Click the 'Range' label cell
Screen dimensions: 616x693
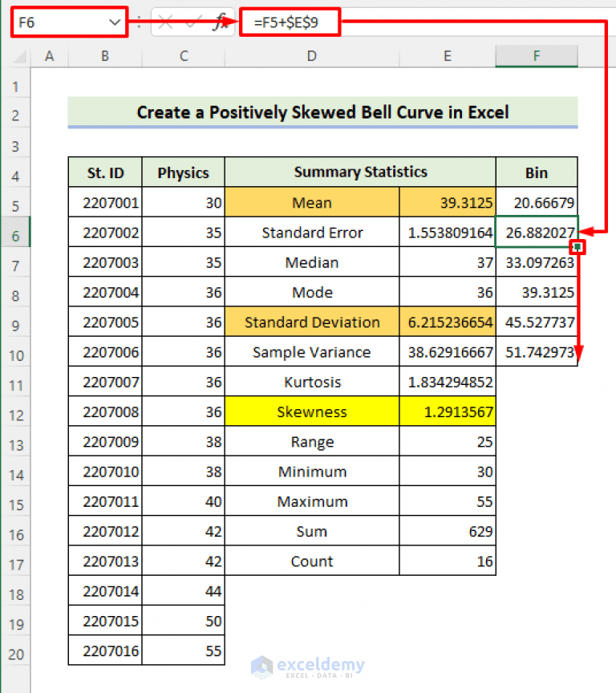coord(312,441)
